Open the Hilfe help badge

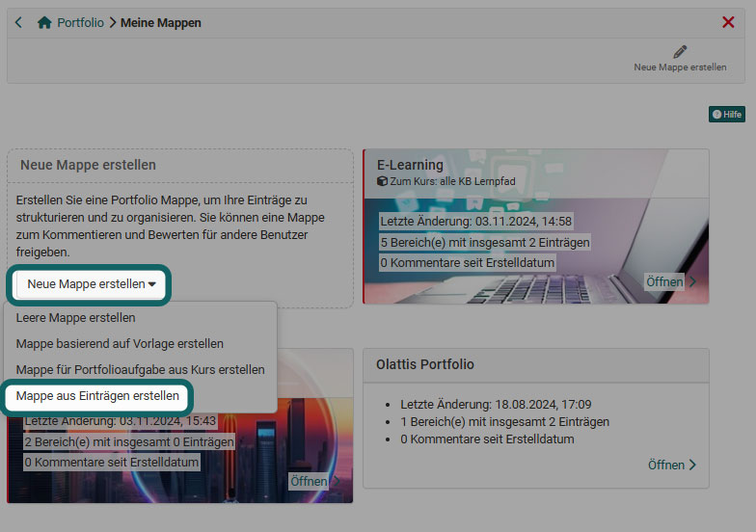coord(727,114)
